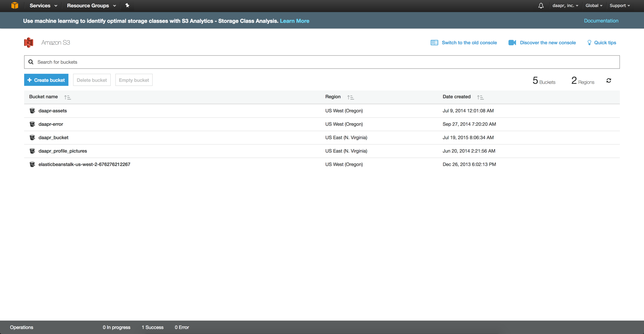644x334 pixels.
Task: Sort by Date created sort icon
Action: tap(480, 97)
